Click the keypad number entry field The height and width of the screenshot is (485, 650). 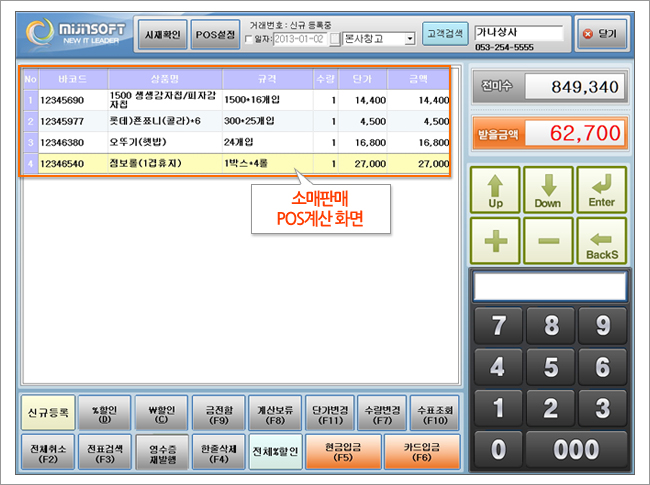(550, 286)
